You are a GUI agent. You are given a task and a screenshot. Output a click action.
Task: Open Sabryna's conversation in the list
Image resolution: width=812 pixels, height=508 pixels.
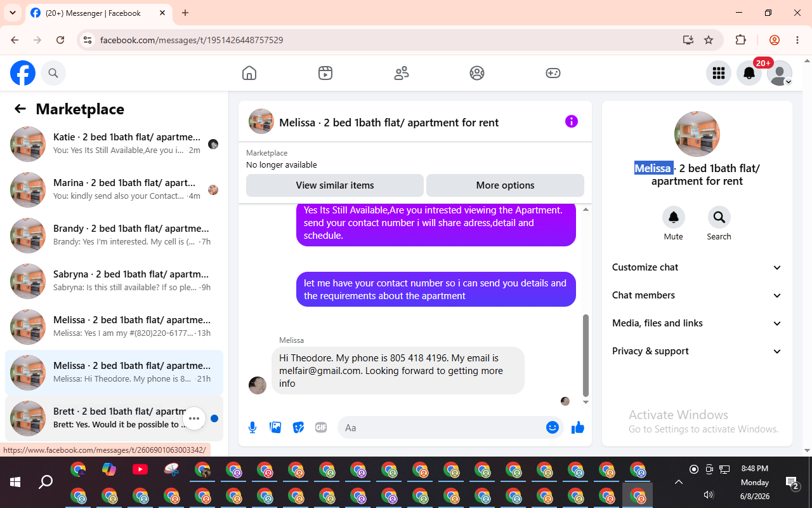click(x=114, y=281)
